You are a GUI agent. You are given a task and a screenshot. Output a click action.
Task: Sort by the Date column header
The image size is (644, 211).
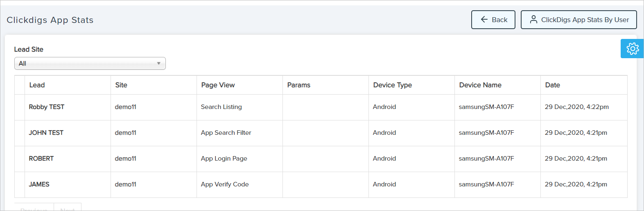[552, 85]
